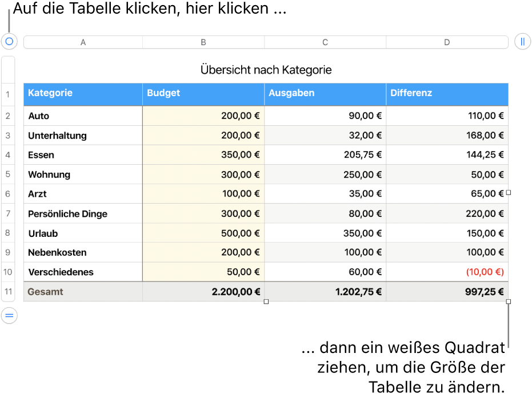Click the right-edge white resize square

click(508, 193)
